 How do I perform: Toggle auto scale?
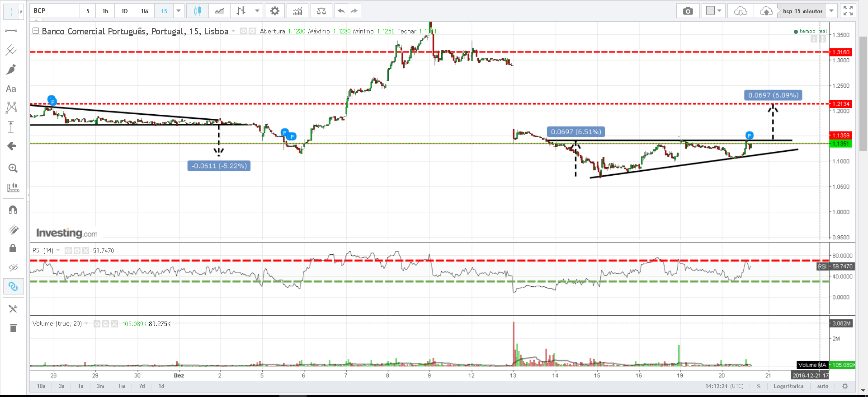pos(823,386)
